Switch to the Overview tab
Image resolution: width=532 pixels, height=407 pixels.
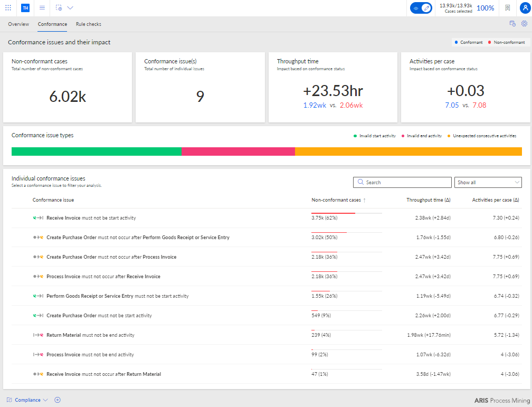pyautogui.click(x=18, y=24)
